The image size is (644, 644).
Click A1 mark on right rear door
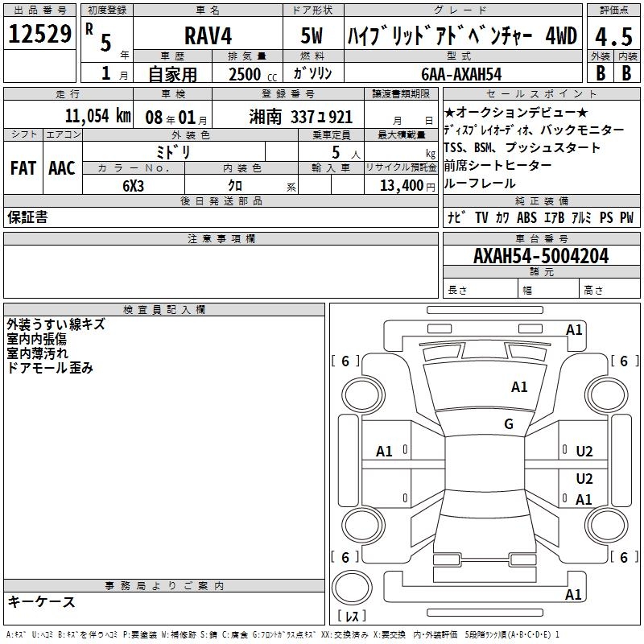(584, 499)
